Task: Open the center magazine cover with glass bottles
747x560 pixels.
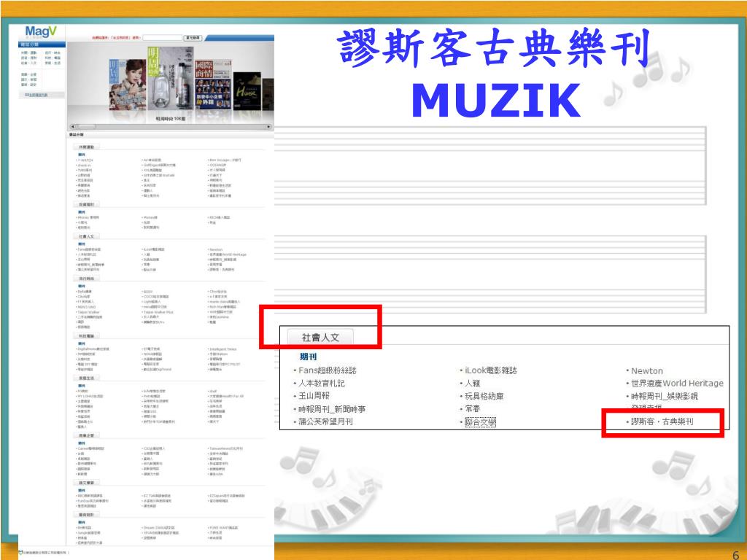Action: (x=171, y=79)
